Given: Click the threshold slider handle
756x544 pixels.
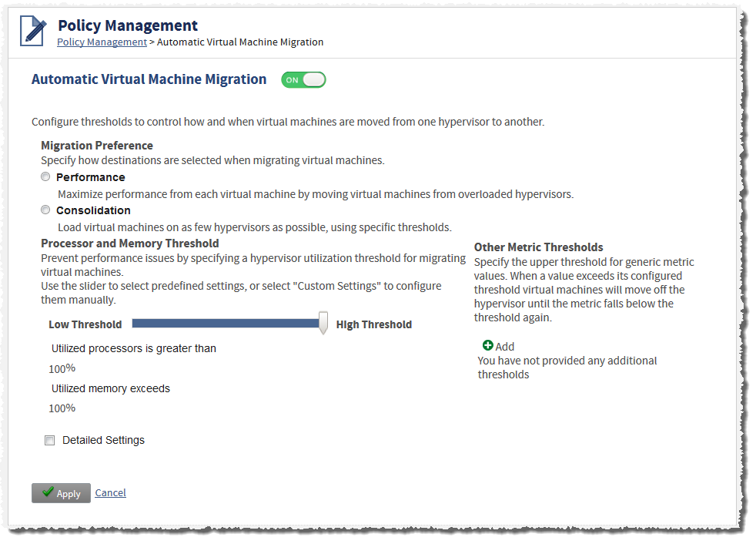Looking at the screenshot, I should 323,322.
